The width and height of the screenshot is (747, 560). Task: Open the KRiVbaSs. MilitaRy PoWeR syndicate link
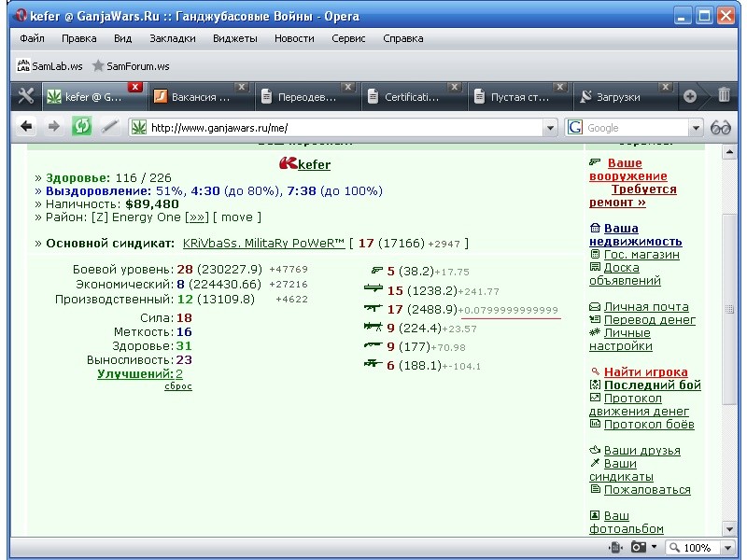[x=263, y=244]
